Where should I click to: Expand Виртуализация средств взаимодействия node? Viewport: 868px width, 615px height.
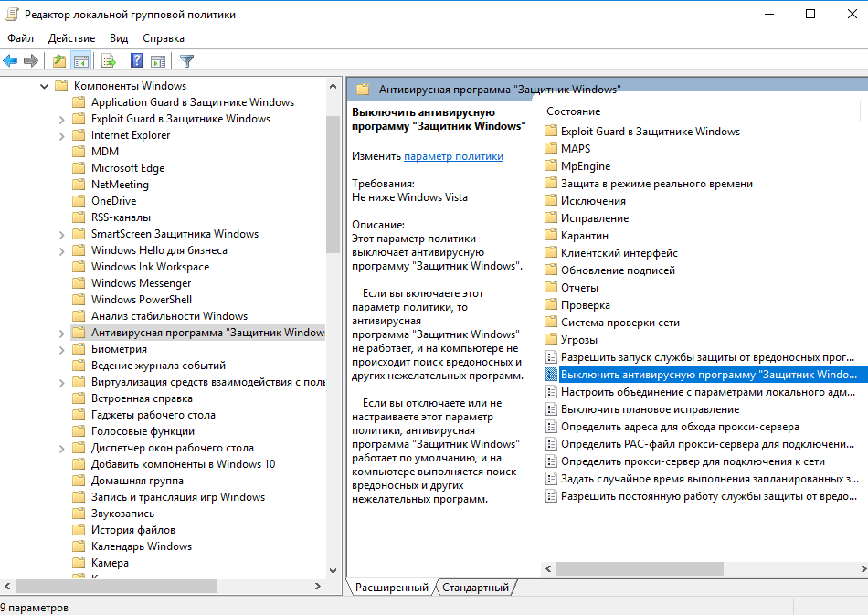tap(61, 382)
